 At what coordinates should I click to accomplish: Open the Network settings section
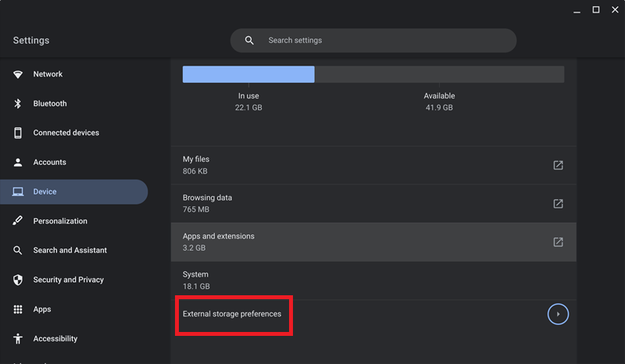click(x=48, y=74)
